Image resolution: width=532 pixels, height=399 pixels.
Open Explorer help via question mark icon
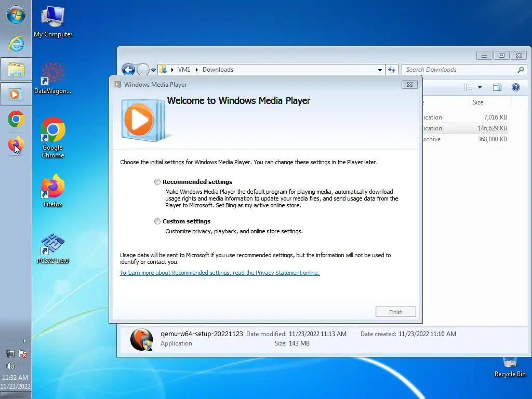coord(516,87)
